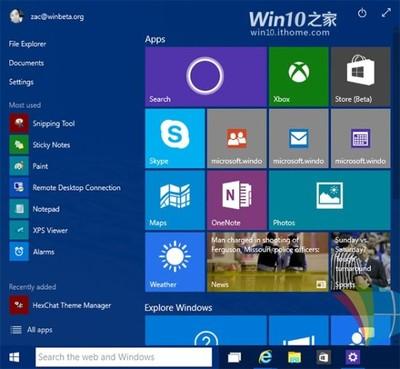This screenshot has height=369, width=400.
Task: Open Store from the taskbar
Action: (323, 358)
